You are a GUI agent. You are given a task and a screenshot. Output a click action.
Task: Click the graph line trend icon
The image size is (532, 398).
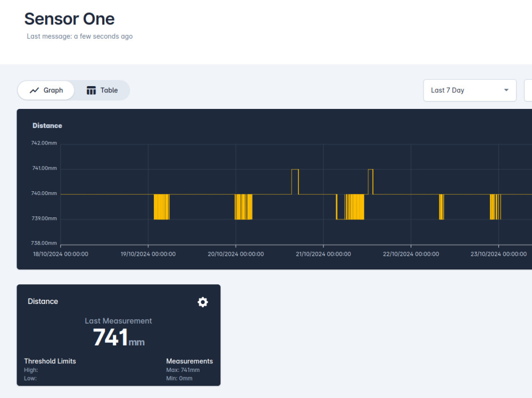tap(34, 90)
